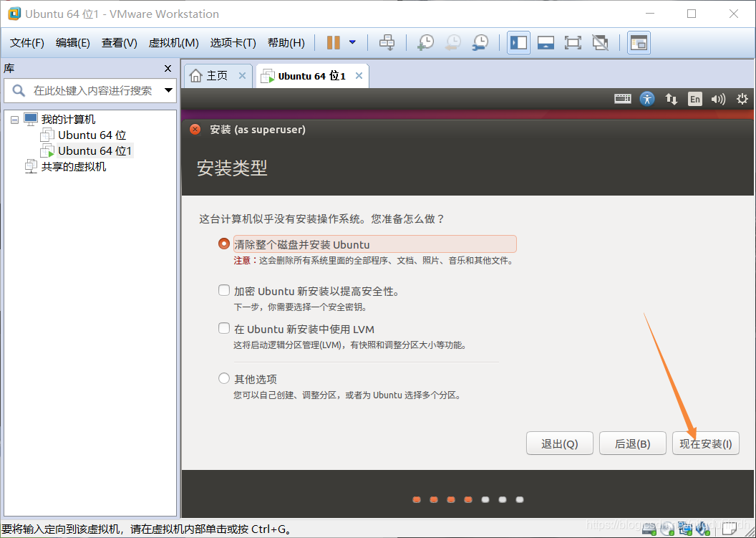
Task: Click the 安装类型 heading text
Action: click(232, 168)
